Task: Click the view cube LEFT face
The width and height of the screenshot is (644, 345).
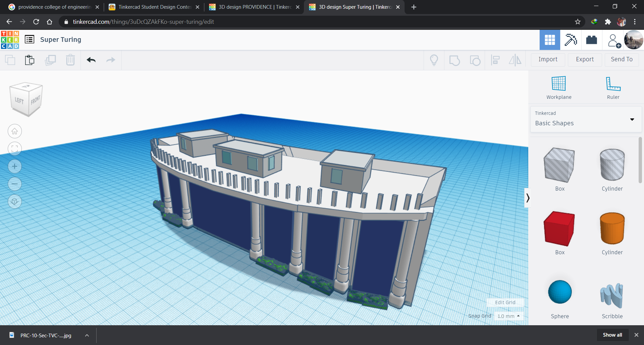Action: [x=19, y=100]
